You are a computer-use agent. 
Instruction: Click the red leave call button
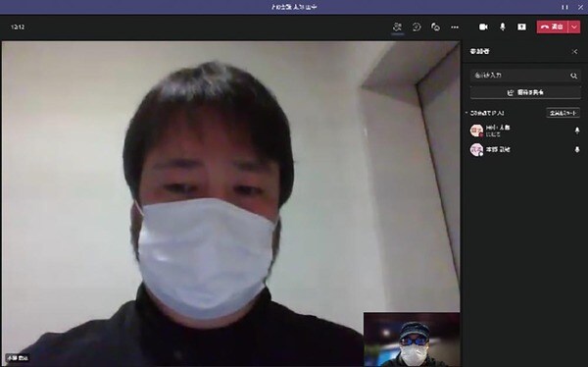pyautogui.click(x=553, y=27)
